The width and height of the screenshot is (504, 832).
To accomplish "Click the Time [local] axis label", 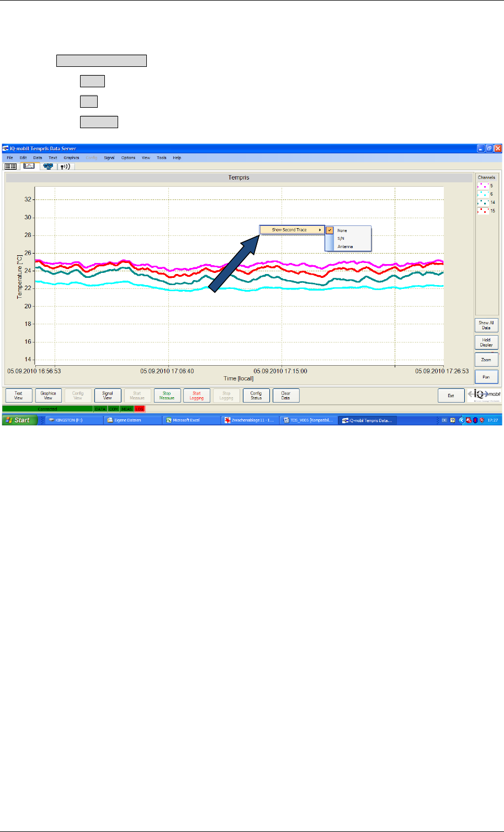I will (238, 378).
